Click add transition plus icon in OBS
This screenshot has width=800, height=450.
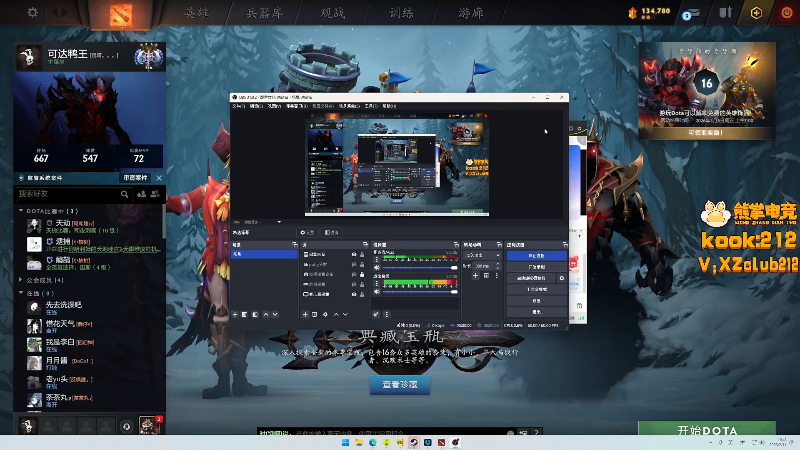(x=476, y=276)
